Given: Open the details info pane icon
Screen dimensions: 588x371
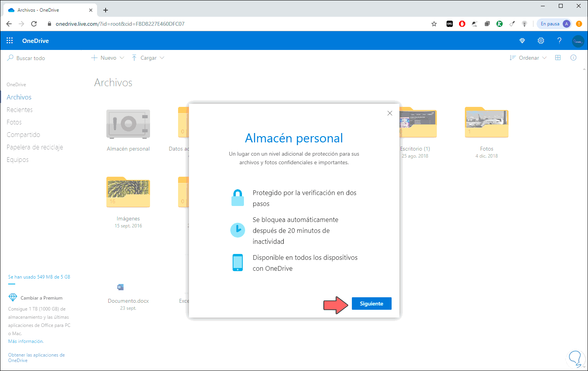Looking at the screenshot, I should (574, 58).
